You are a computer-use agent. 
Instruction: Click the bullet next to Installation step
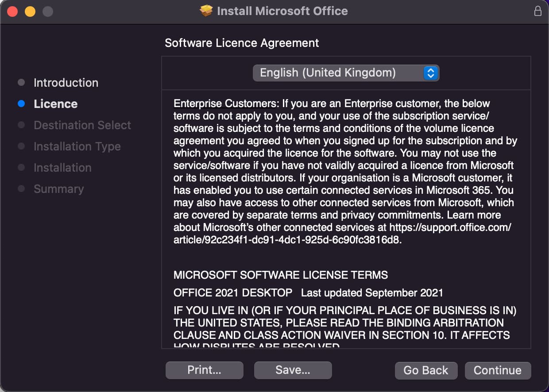pos(21,168)
